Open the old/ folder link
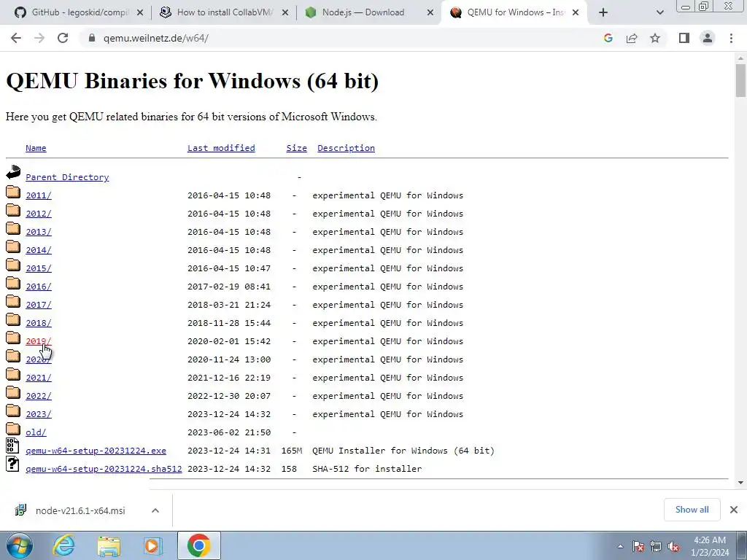 [x=36, y=432]
